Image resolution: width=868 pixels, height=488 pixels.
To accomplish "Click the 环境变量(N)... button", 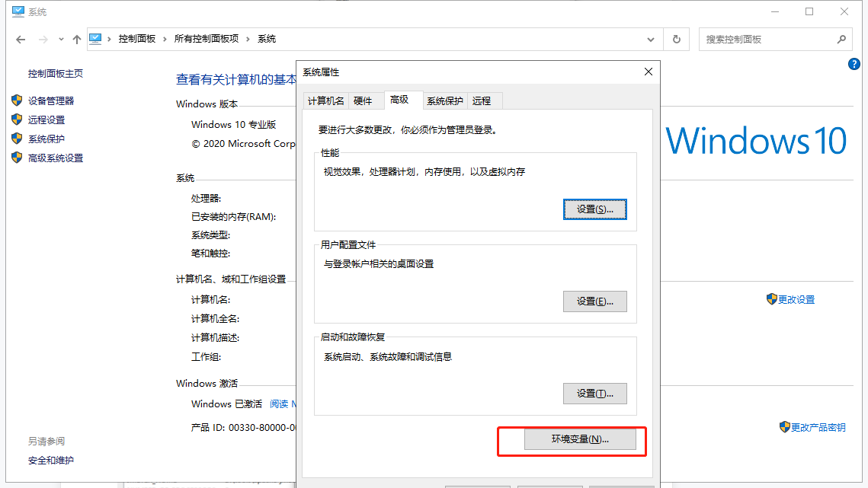I will (x=580, y=439).
